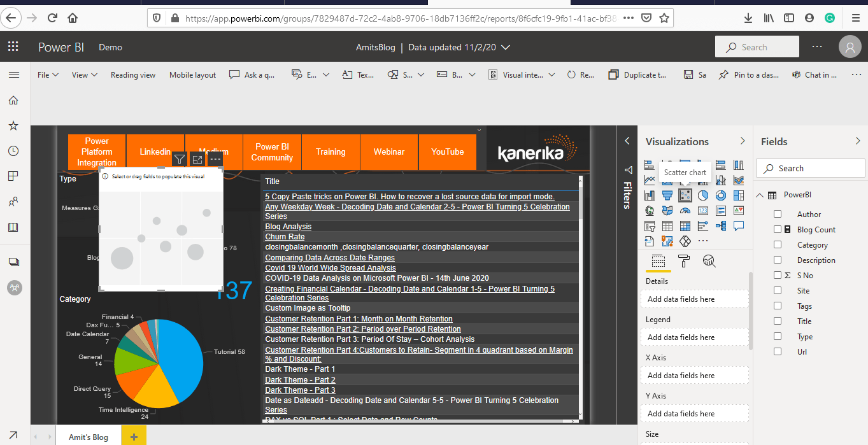Viewport: 868px width, 445px height.
Task: Open the File dropdown menu
Action: 48,74
